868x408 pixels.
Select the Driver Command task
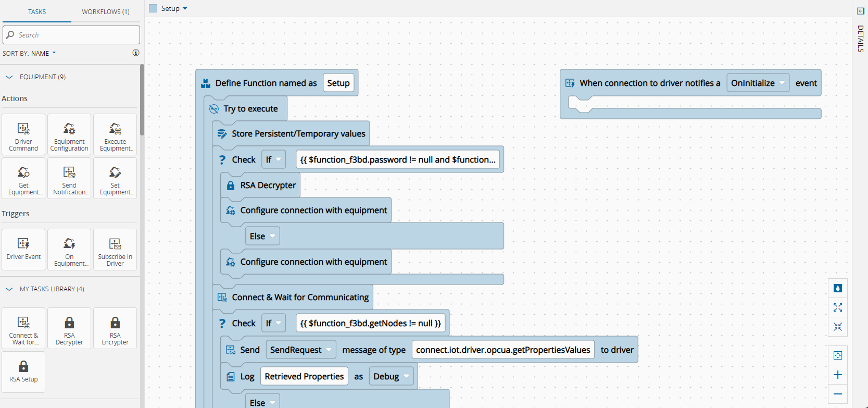pyautogui.click(x=23, y=134)
